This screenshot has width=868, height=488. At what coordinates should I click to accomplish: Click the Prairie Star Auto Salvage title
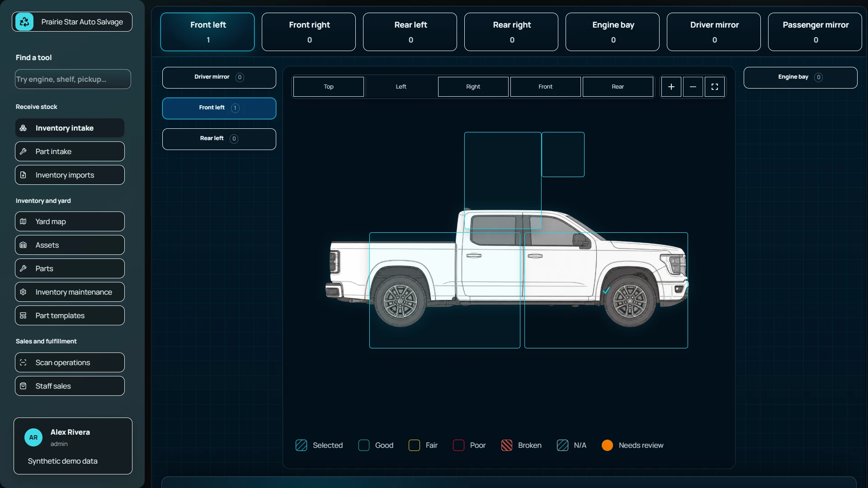82,22
